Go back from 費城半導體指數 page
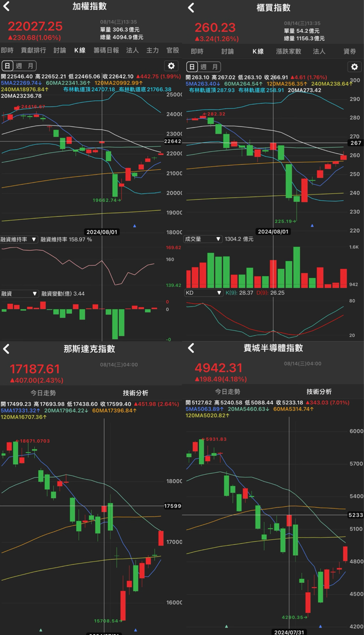Screen dimensions: 364x635 pyautogui.click(x=191, y=348)
